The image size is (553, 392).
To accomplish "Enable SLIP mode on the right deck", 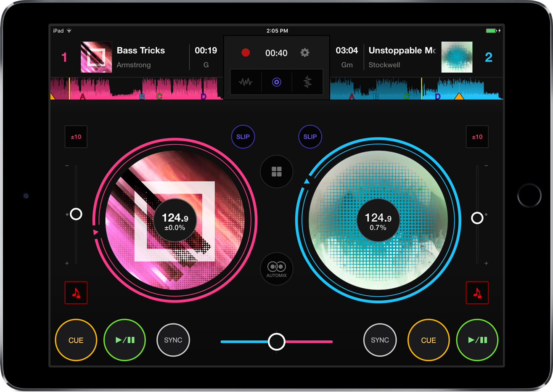I will 310,137.
